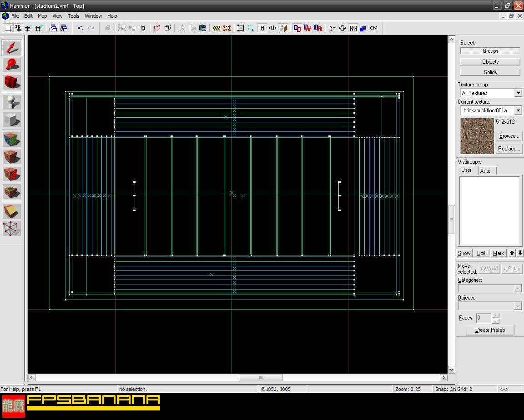Select the Vertex manipulation tool
Image resolution: width=524 pixels, height=420 pixels.
pyautogui.click(x=12, y=229)
